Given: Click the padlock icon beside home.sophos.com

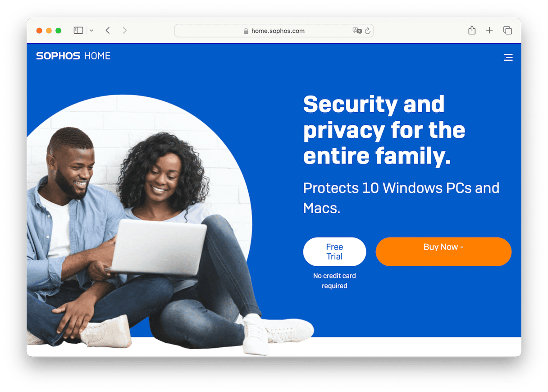Looking at the screenshot, I should pos(246,31).
